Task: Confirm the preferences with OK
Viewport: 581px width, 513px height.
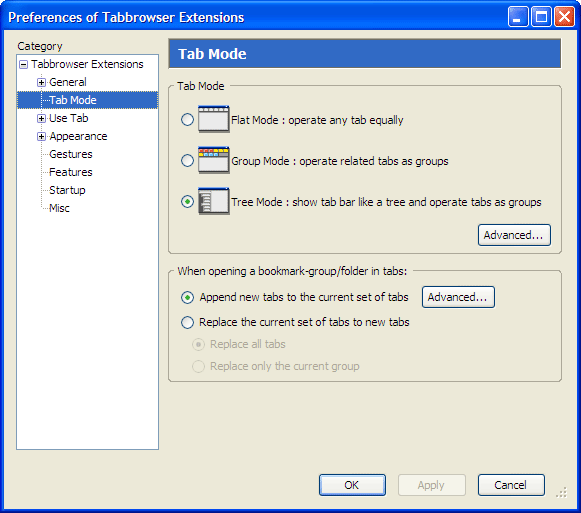Action: [x=352, y=485]
